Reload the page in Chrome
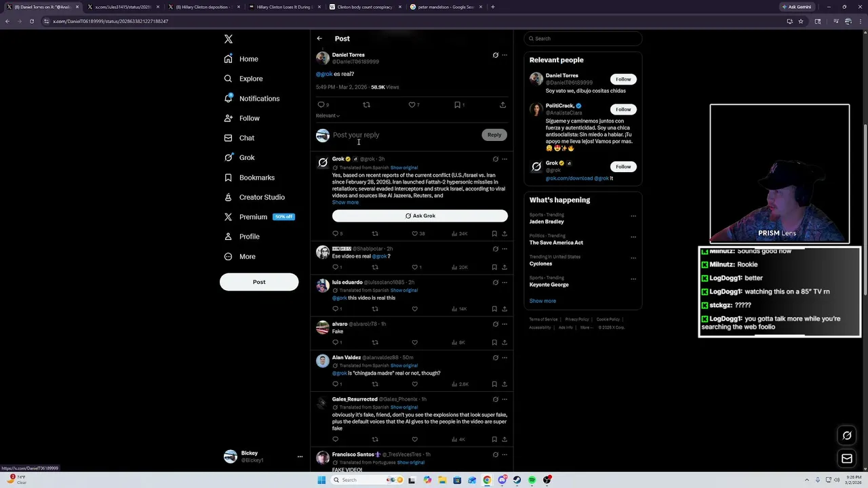The height and width of the screenshot is (488, 868). (x=32, y=21)
